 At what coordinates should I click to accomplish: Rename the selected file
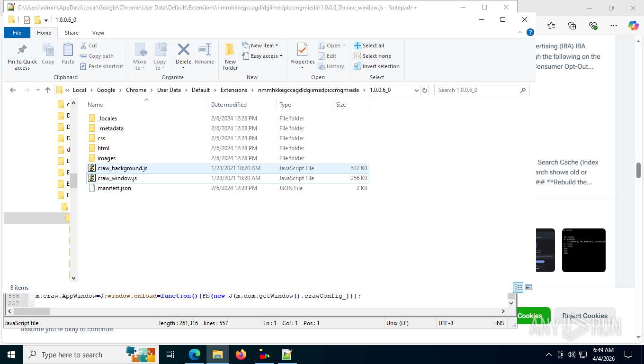click(204, 54)
